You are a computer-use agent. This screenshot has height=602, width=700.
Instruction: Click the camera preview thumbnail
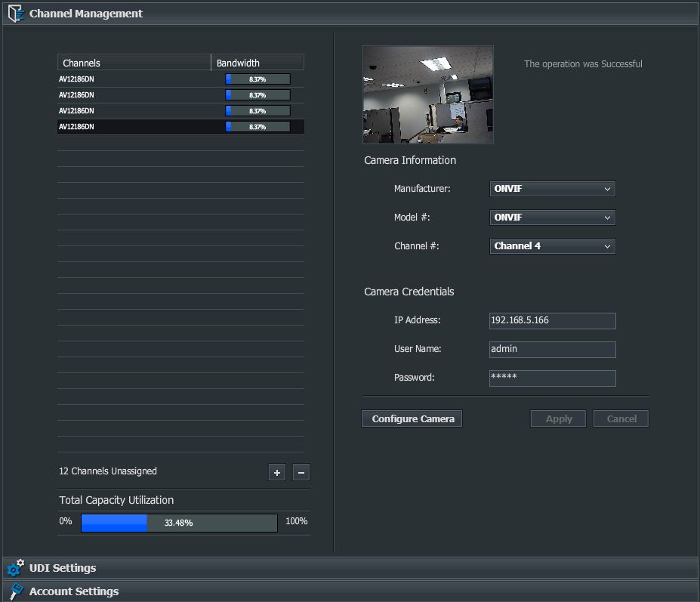pos(427,94)
